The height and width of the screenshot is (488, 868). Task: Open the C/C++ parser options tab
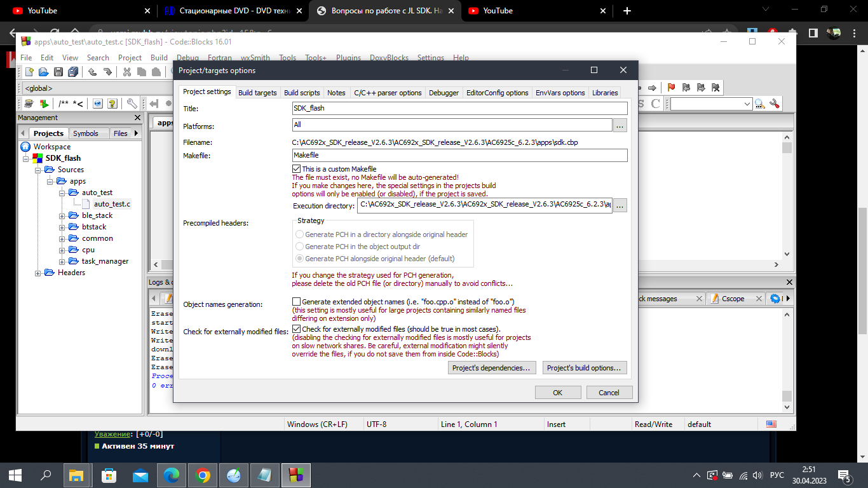click(388, 93)
